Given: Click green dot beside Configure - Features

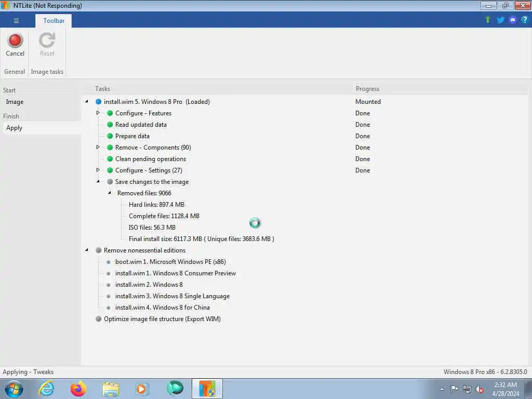Looking at the screenshot, I should tap(110, 113).
